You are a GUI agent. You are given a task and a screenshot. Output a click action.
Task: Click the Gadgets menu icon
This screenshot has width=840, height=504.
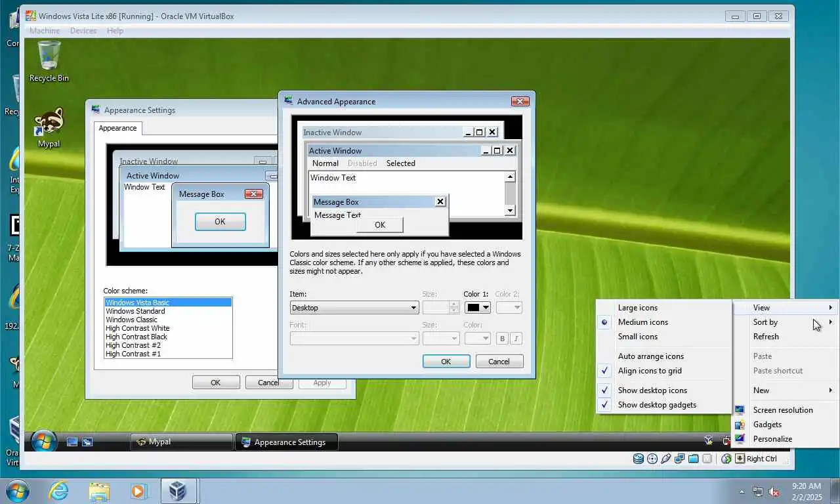click(740, 425)
